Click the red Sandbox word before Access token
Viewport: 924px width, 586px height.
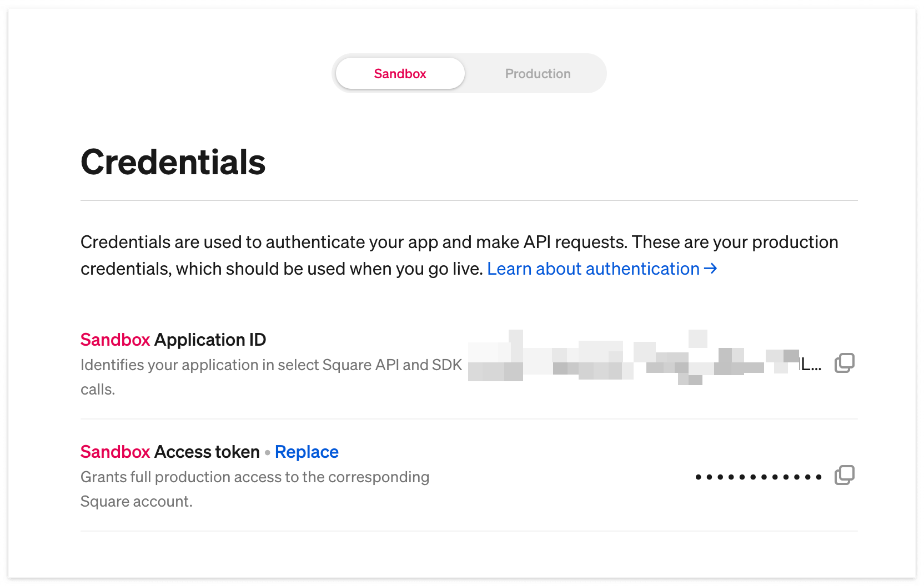tap(115, 452)
